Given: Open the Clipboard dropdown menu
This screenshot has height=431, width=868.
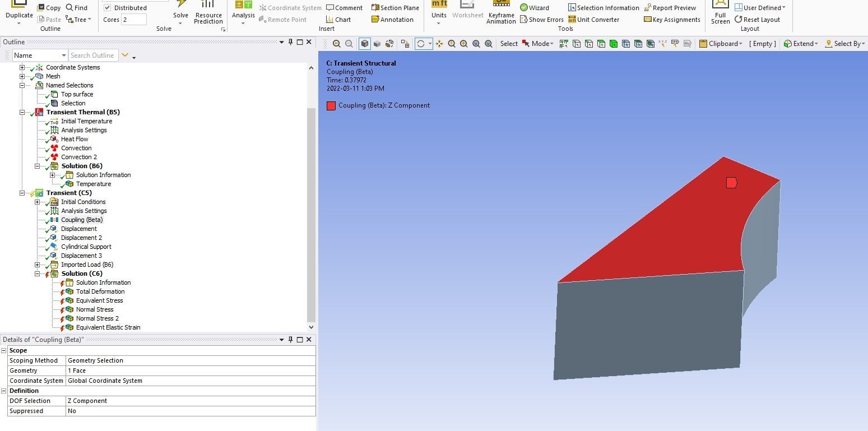Looking at the screenshot, I should click(721, 44).
